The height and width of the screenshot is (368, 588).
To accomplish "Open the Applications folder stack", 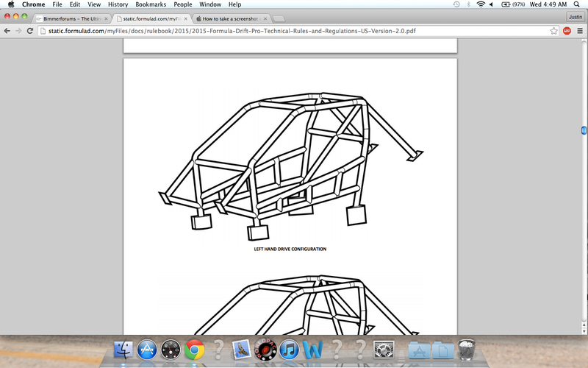I will pos(419,350).
